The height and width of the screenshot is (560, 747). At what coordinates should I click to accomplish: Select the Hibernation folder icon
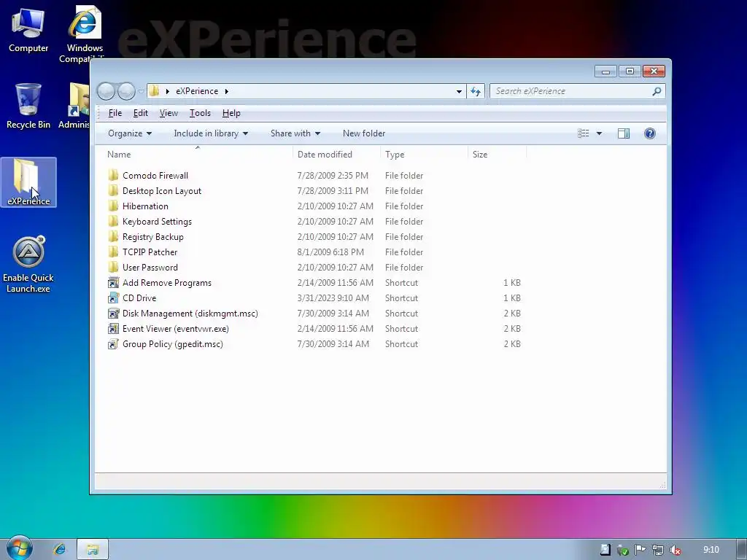point(113,206)
